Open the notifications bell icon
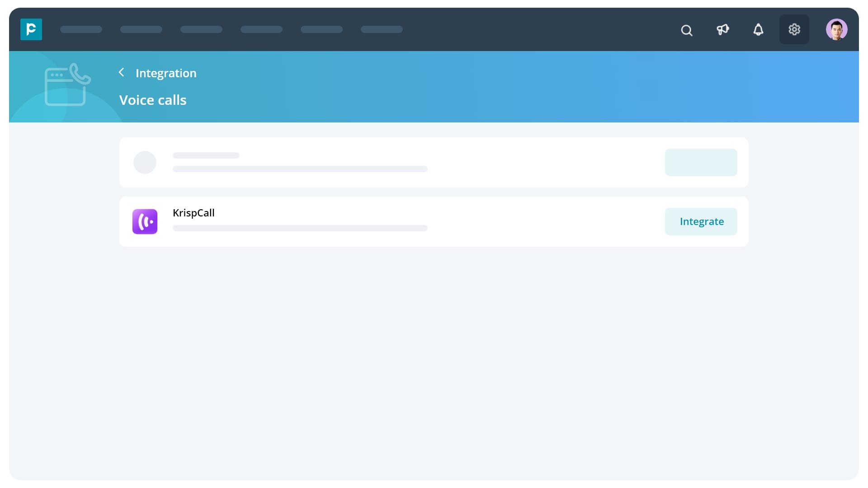The height and width of the screenshot is (488, 868). [758, 30]
